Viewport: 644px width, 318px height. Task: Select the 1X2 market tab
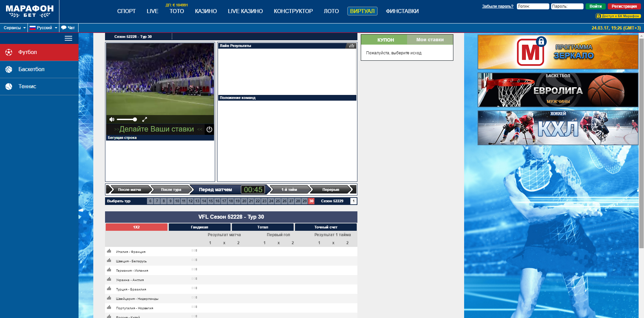[x=136, y=227]
